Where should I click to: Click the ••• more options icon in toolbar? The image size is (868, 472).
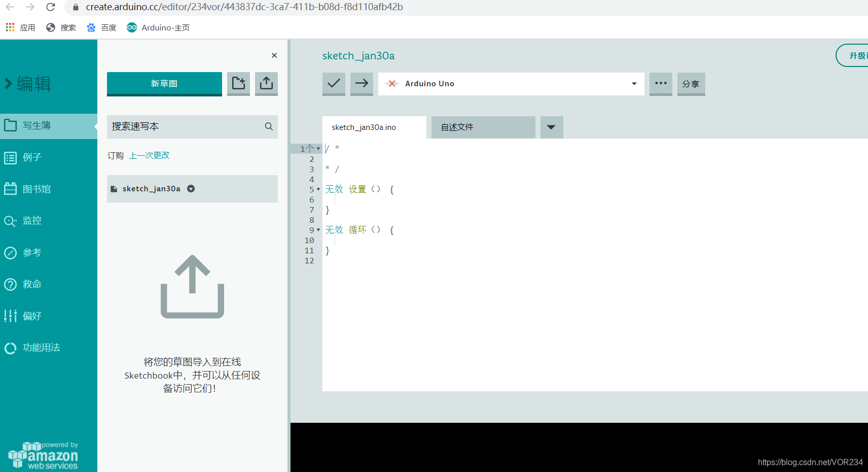[660, 84]
